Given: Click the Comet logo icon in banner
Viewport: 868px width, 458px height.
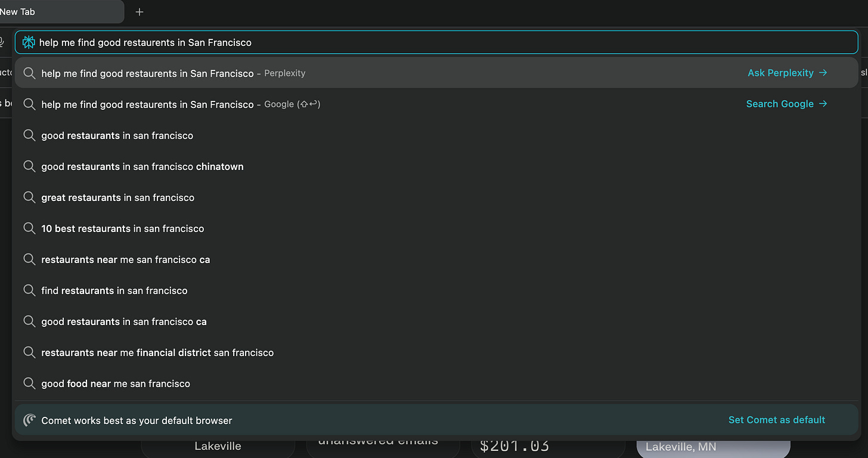Looking at the screenshot, I should click(29, 420).
